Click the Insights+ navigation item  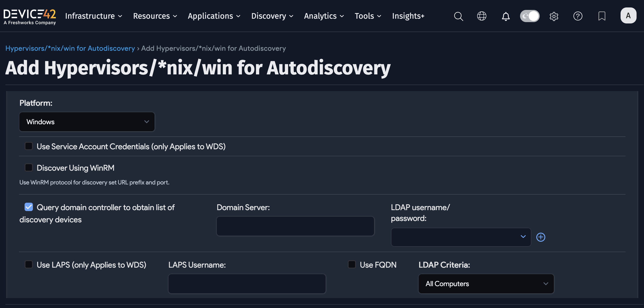(x=408, y=16)
